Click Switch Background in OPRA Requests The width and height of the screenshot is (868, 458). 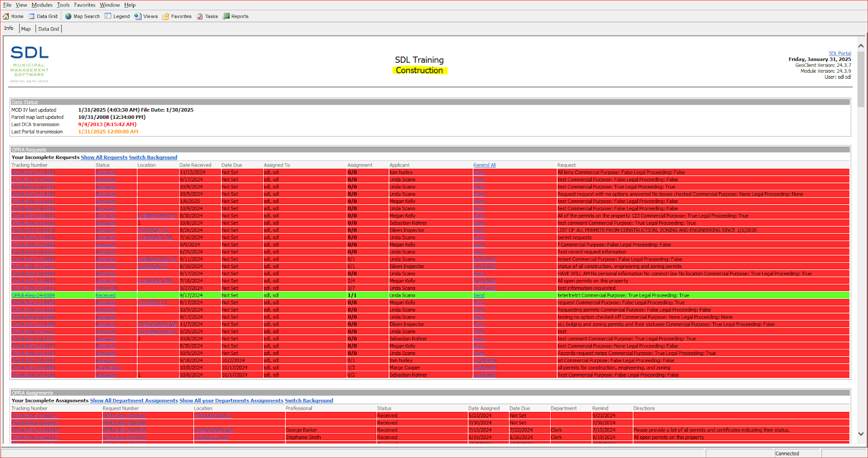[153, 157]
